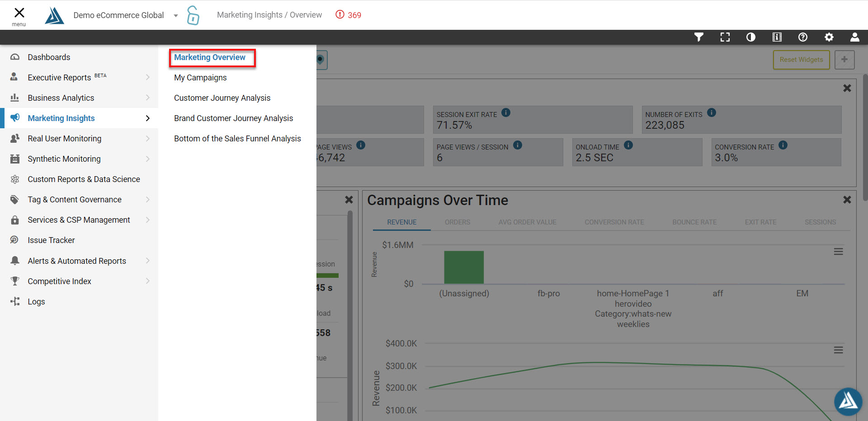Click the page vertical scrollbar
The image size is (868, 421).
[865, 138]
